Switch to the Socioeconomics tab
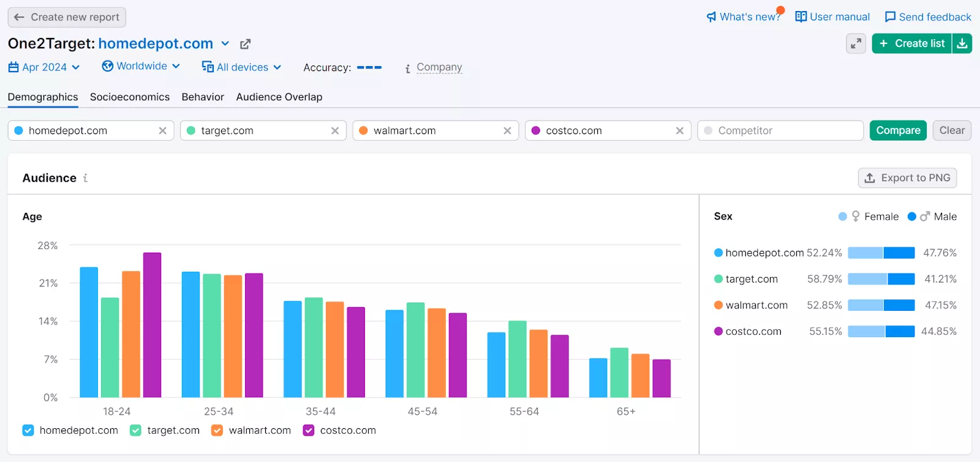 tap(130, 97)
